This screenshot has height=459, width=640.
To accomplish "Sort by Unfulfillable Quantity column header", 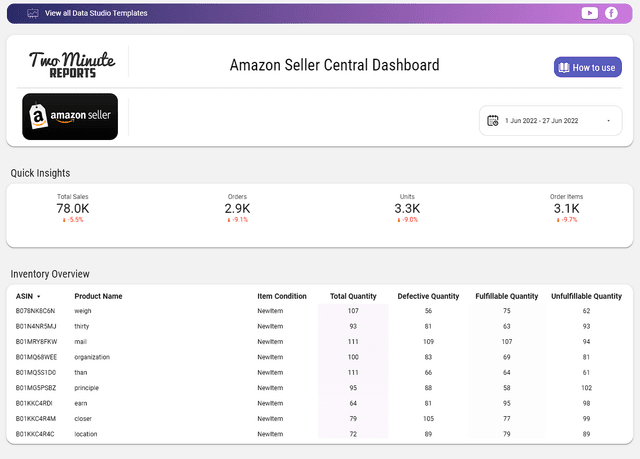I will coord(586,296).
